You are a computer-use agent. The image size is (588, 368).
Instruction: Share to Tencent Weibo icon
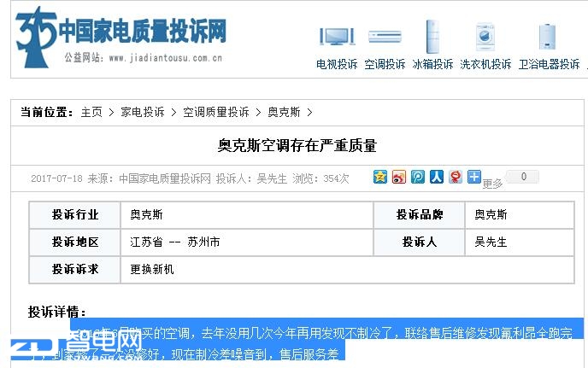pos(418,177)
